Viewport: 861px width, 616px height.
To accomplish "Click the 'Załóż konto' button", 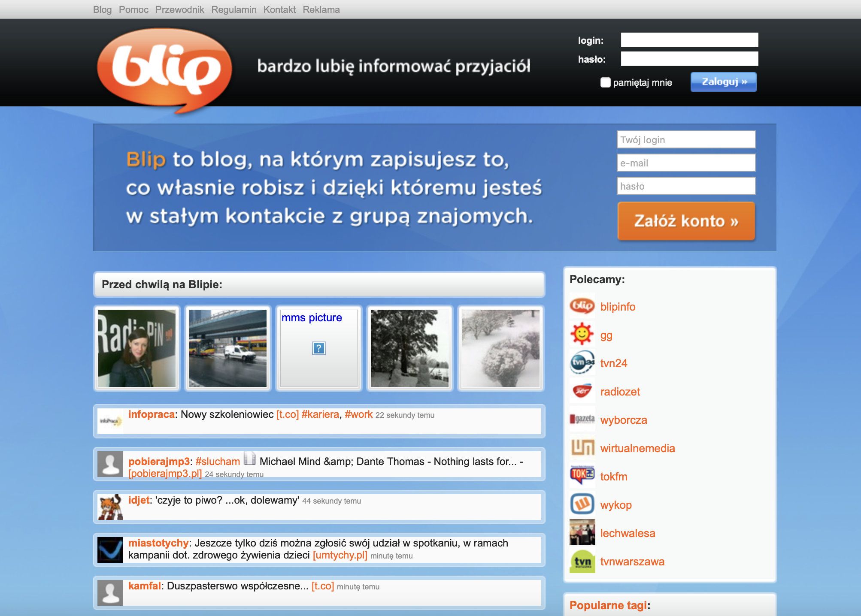I will pos(686,221).
